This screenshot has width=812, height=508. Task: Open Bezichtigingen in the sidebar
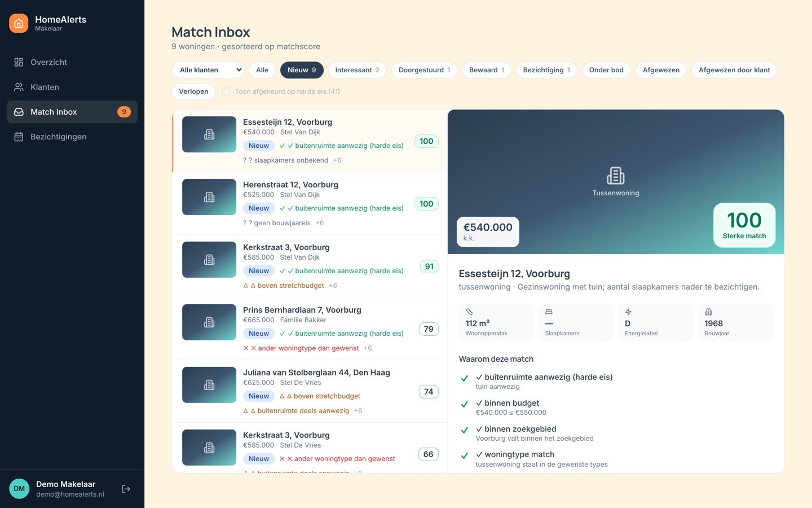tap(72, 137)
